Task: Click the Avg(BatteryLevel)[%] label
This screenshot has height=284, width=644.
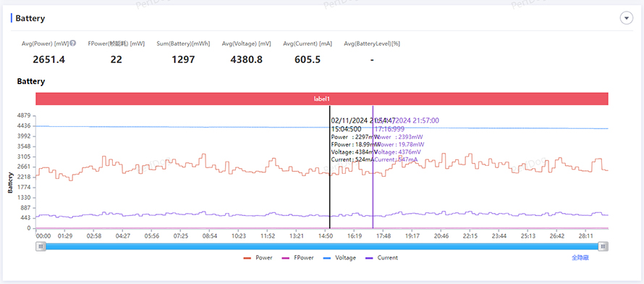Action: pos(372,43)
